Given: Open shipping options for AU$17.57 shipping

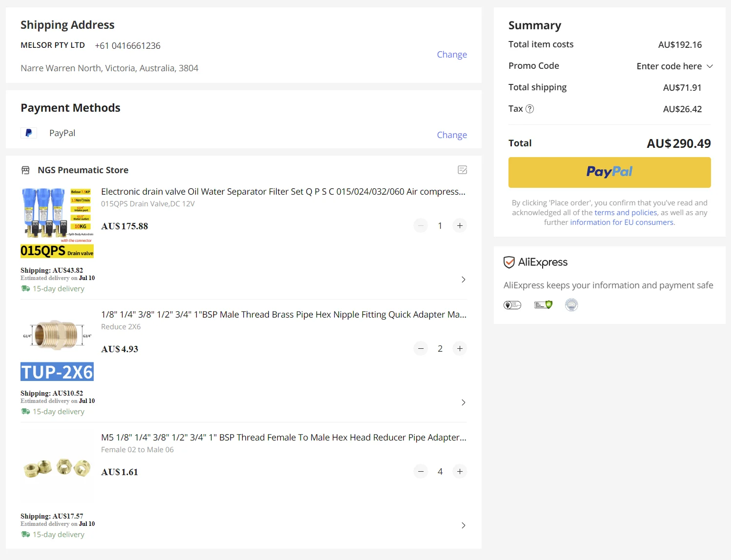Looking at the screenshot, I should coord(464,525).
